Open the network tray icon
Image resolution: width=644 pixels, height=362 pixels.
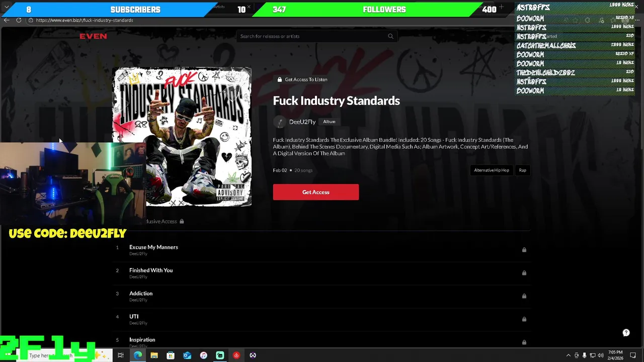click(x=592, y=355)
